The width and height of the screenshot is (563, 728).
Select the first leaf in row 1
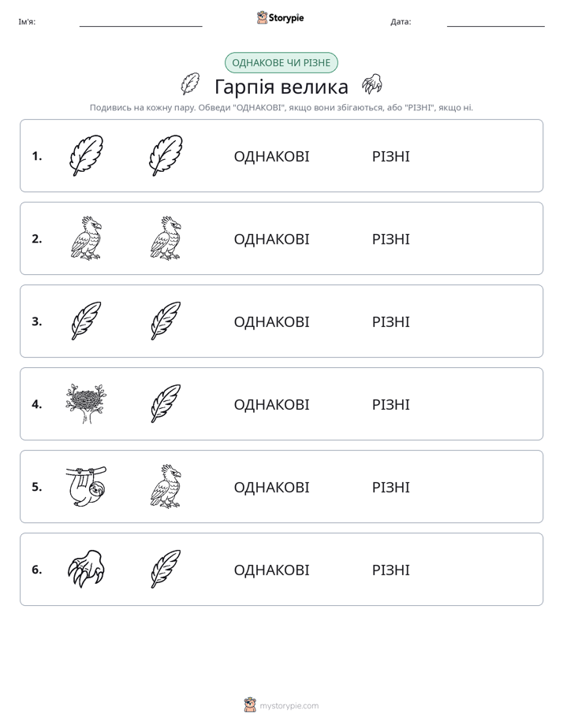(86, 155)
